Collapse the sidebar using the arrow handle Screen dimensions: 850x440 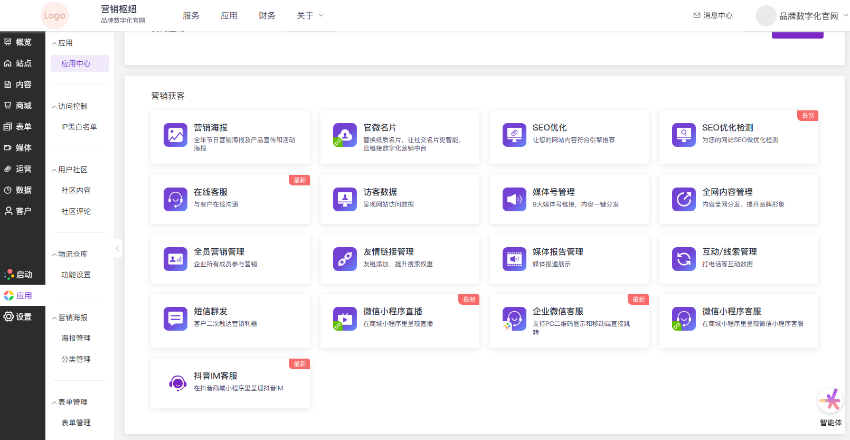pyautogui.click(x=117, y=248)
